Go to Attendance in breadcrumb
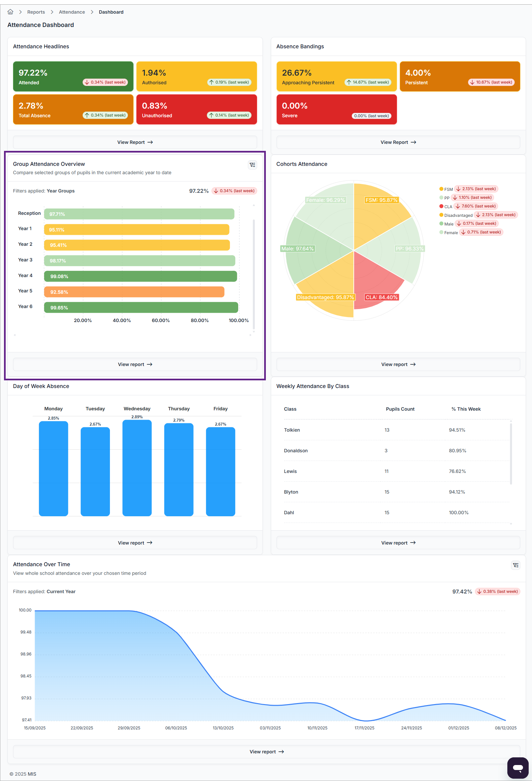The height and width of the screenshot is (781, 532). (x=72, y=12)
